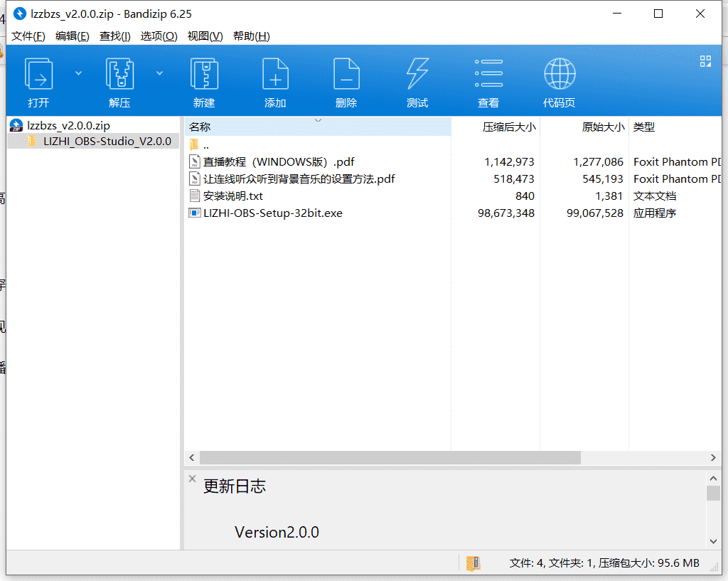728x581 pixels.
Task: Select 让连线听众听到背景音乐的设置方法.pdf file
Action: [x=299, y=178]
